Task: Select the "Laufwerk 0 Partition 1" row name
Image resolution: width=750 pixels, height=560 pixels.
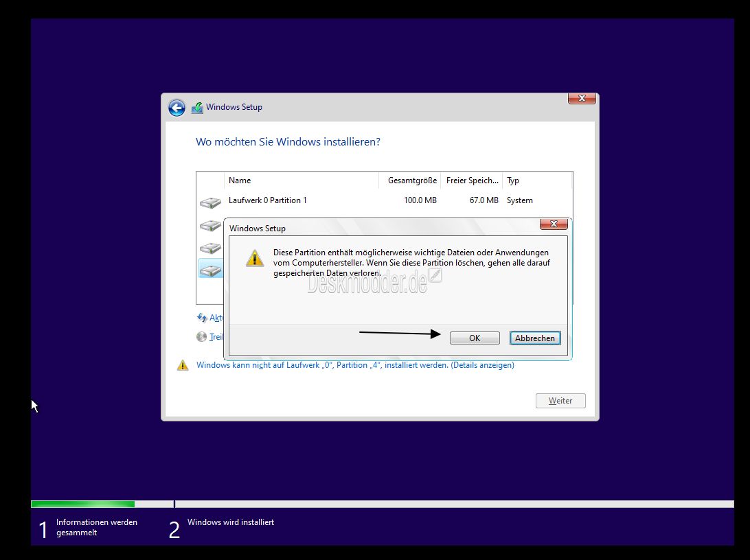Action: [267, 200]
